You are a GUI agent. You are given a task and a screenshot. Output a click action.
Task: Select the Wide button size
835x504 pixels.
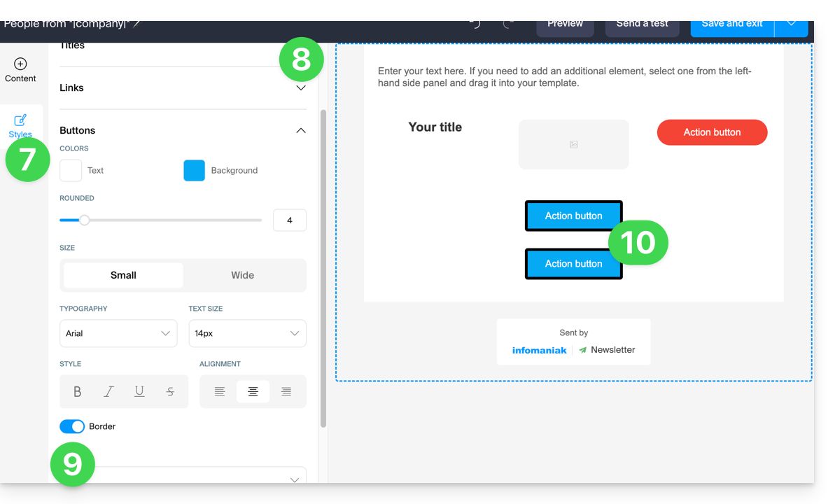click(243, 275)
